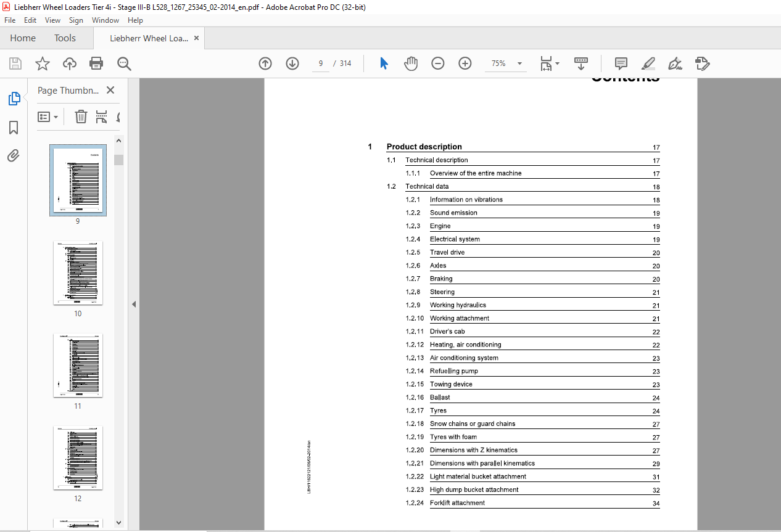The image size is (781, 532).
Task: Open fit page options icon
Action: tap(545, 63)
